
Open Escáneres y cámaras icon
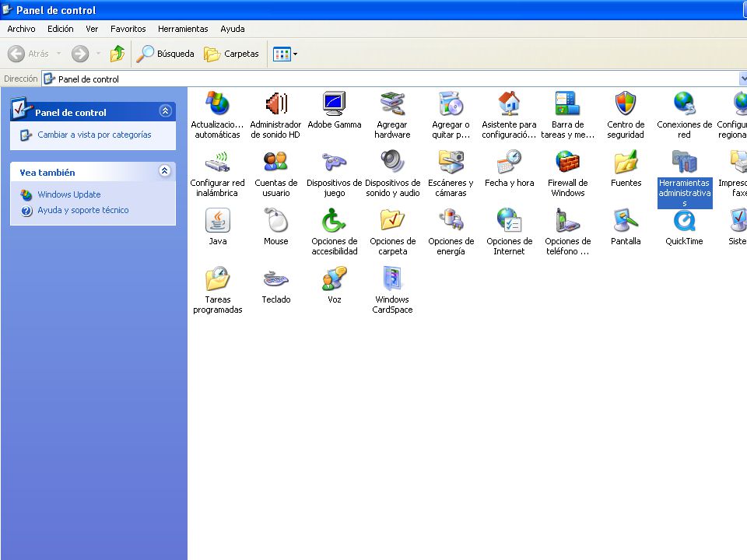pos(451,162)
